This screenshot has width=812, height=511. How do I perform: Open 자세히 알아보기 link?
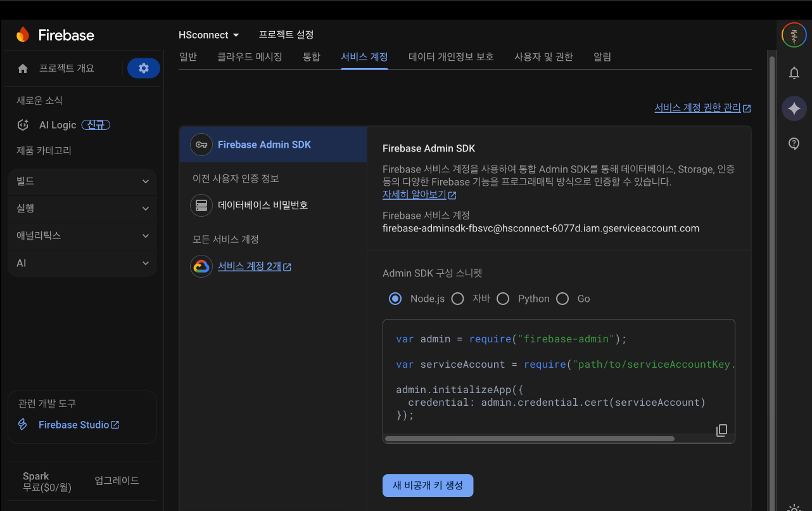coord(414,195)
